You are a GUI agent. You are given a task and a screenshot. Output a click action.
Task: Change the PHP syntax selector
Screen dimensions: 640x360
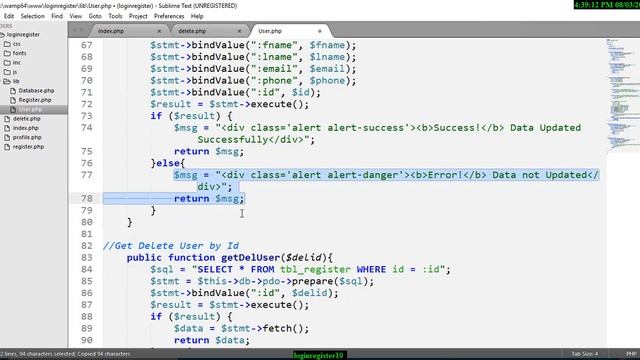[631, 354]
